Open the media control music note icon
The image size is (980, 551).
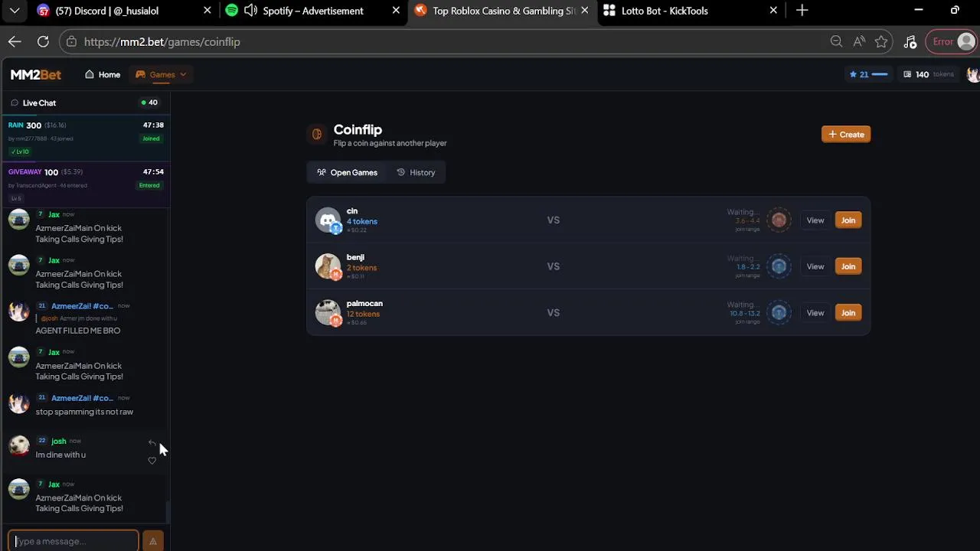pyautogui.click(x=910, y=42)
